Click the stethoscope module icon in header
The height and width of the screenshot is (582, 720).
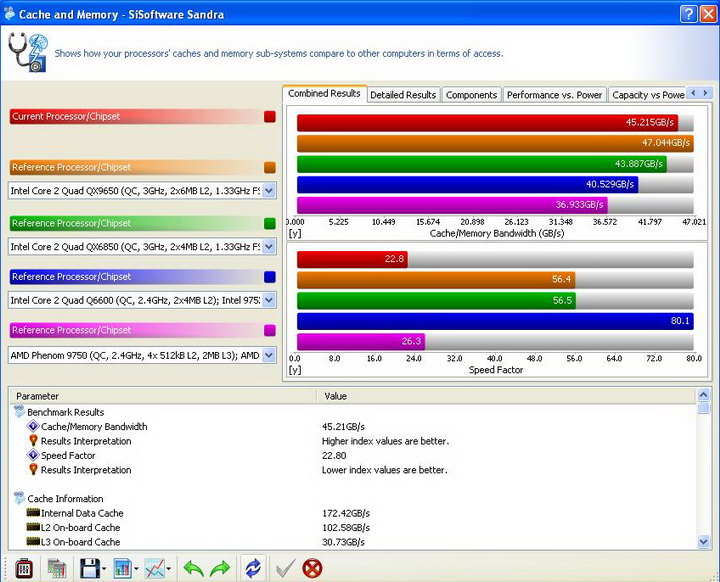coord(28,52)
